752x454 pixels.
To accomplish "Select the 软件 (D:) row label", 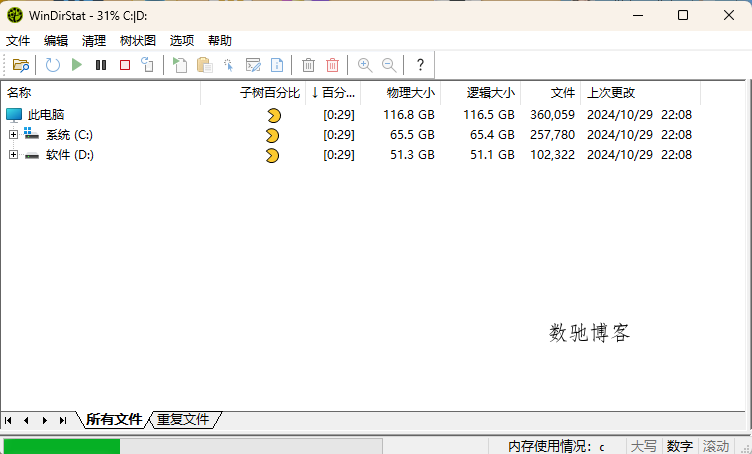I will click(x=70, y=155).
